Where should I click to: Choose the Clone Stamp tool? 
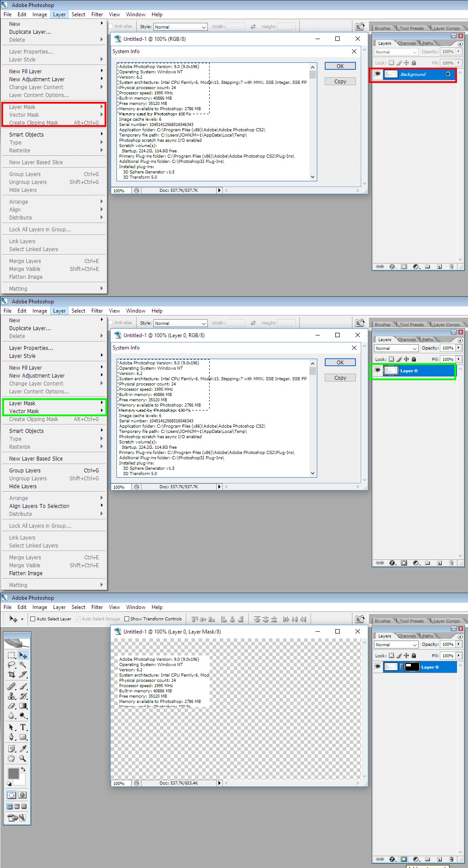pyautogui.click(x=12, y=696)
